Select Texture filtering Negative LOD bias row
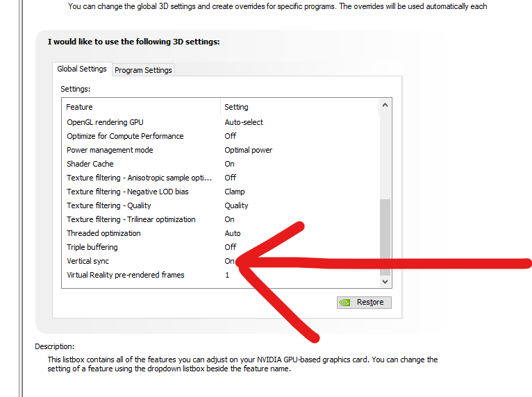Viewport: 532px width, 397px height. click(x=222, y=192)
